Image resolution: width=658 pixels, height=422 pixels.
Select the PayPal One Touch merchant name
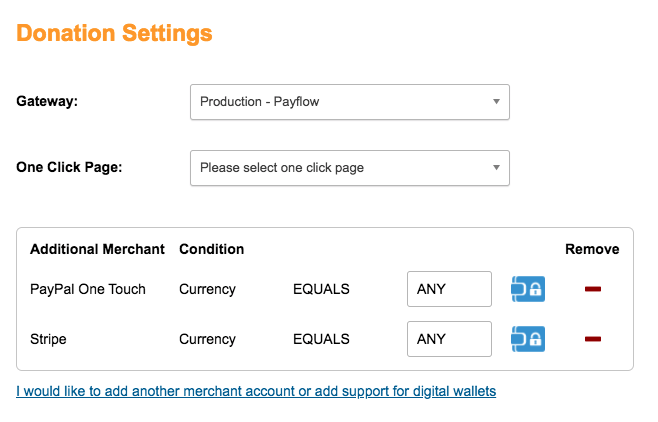click(x=88, y=289)
